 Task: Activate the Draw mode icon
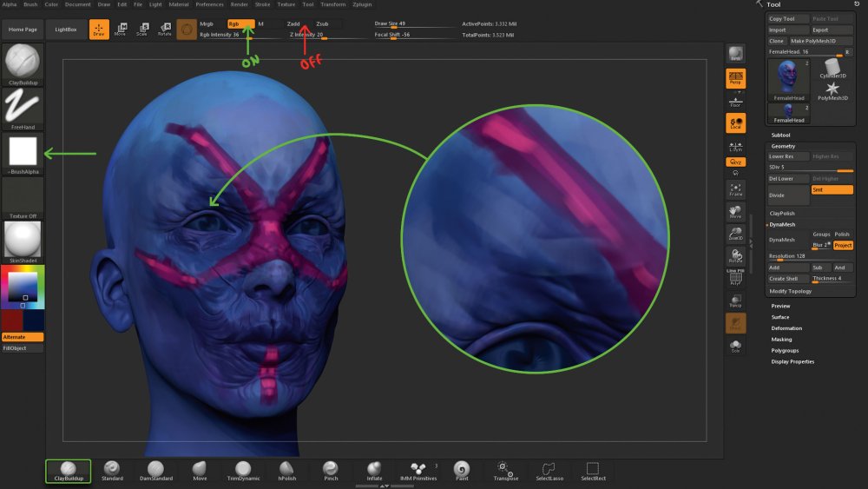click(99, 30)
